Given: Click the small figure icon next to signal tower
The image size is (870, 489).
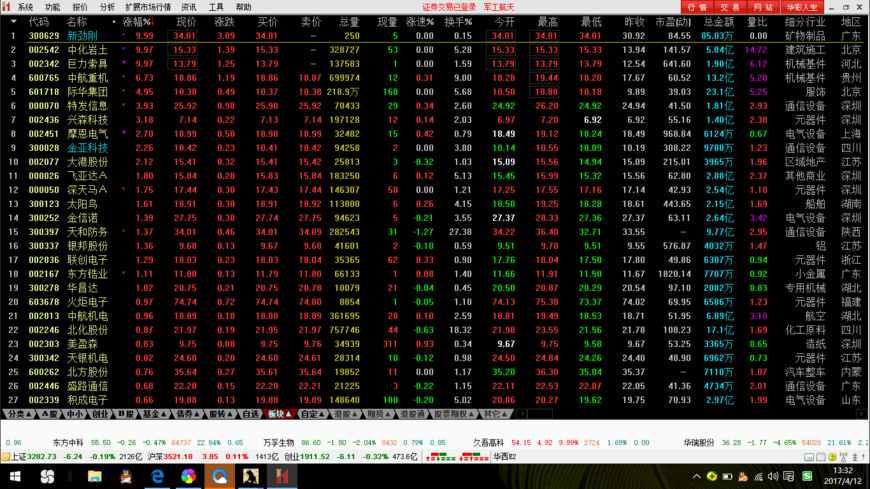Looking at the screenshot, I should pyautogui.click(x=854, y=457).
